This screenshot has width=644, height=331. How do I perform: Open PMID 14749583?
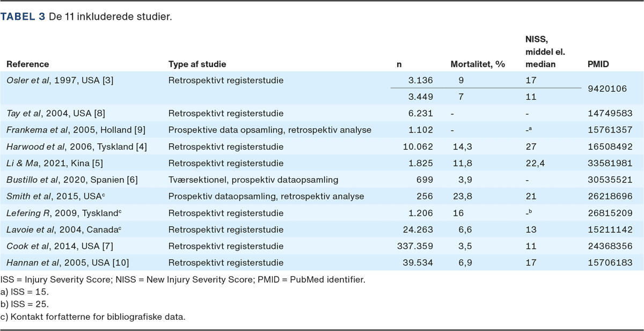[610, 114]
